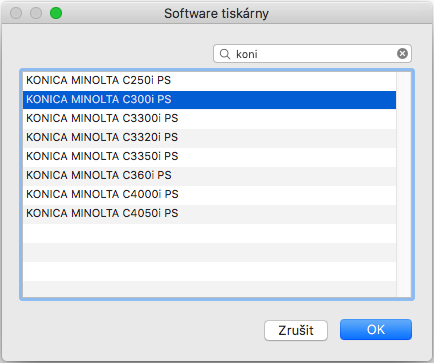Pick KONICA MINOLTA C3320i PS driver
Screen dimensions: 434x363
pos(209,137)
